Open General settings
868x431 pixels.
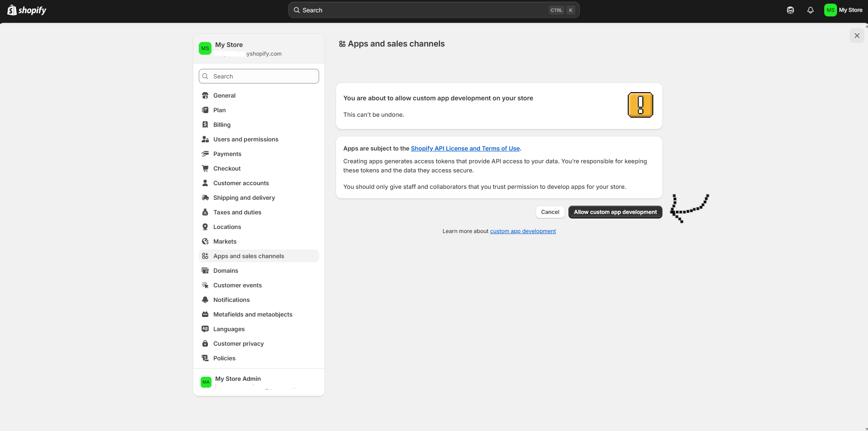pos(259,95)
